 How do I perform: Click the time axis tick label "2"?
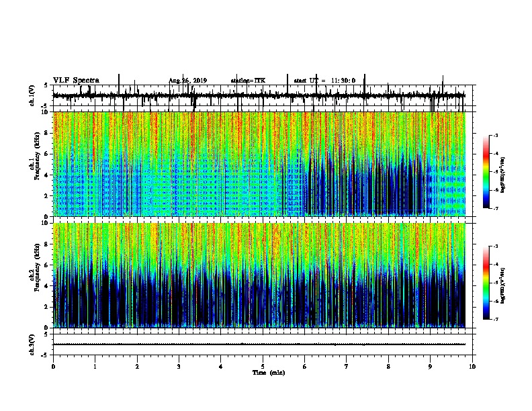point(137,367)
